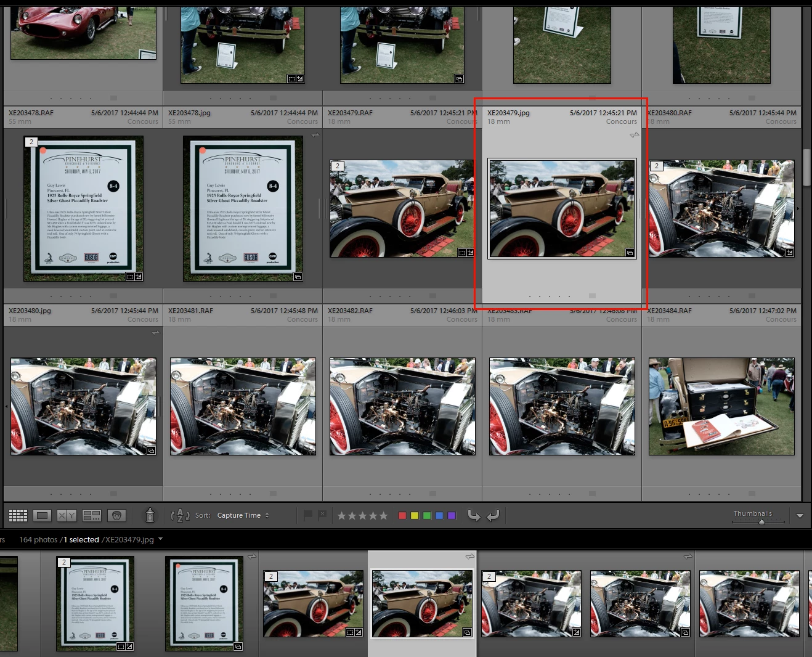Click collection badge on XE203479.jpg thumbnail
Screen dimensions: 812x657
point(630,253)
